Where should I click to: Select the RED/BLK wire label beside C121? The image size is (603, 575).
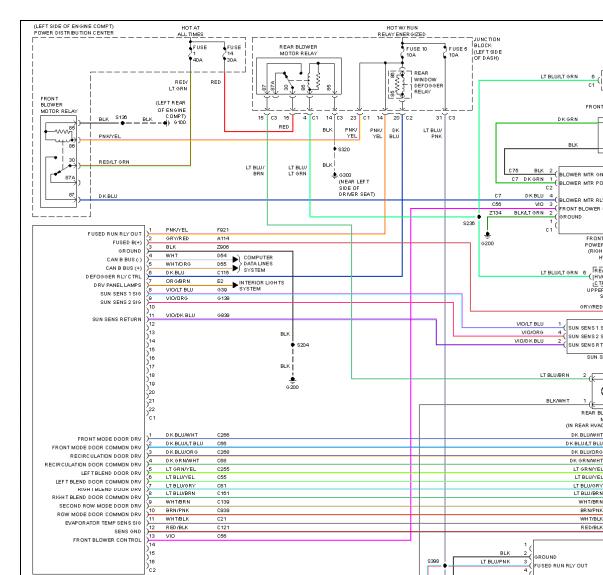177,528
